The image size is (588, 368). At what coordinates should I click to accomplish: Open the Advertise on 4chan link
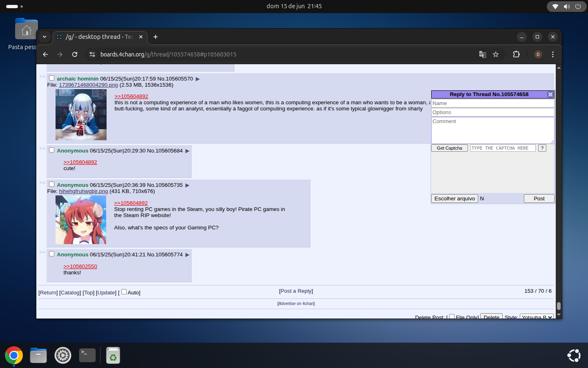tap(296, 303)
